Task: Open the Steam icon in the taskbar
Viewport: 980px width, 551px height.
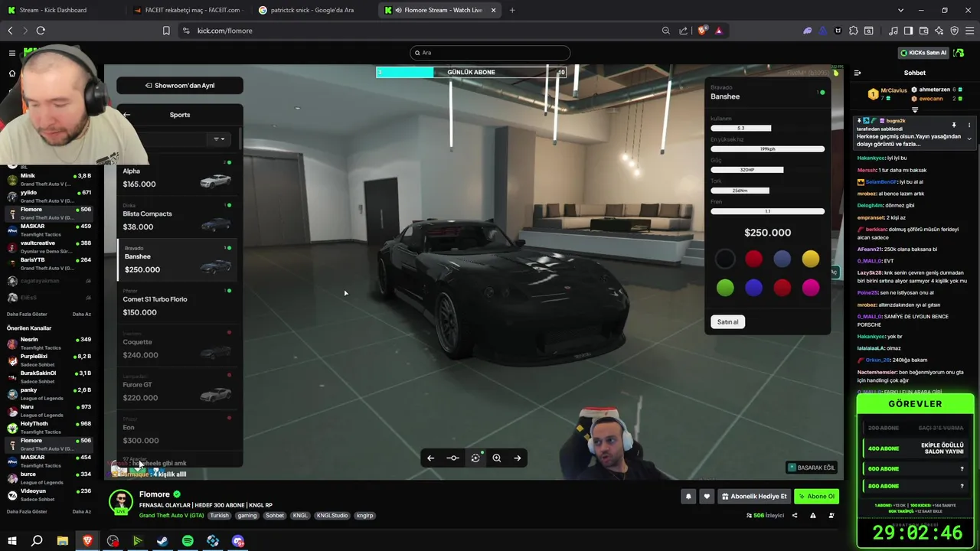Action: [x=162, y=541]
